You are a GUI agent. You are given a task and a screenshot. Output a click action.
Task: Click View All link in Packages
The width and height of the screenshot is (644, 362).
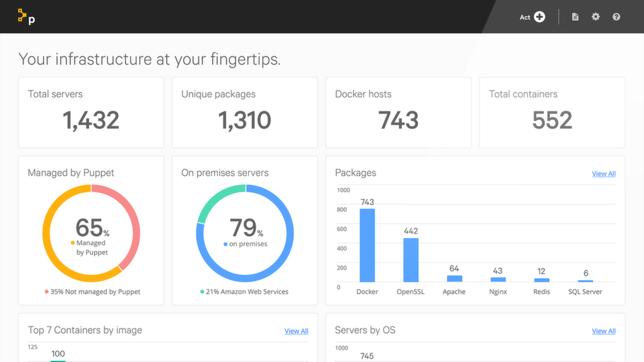tap(603, 174)
